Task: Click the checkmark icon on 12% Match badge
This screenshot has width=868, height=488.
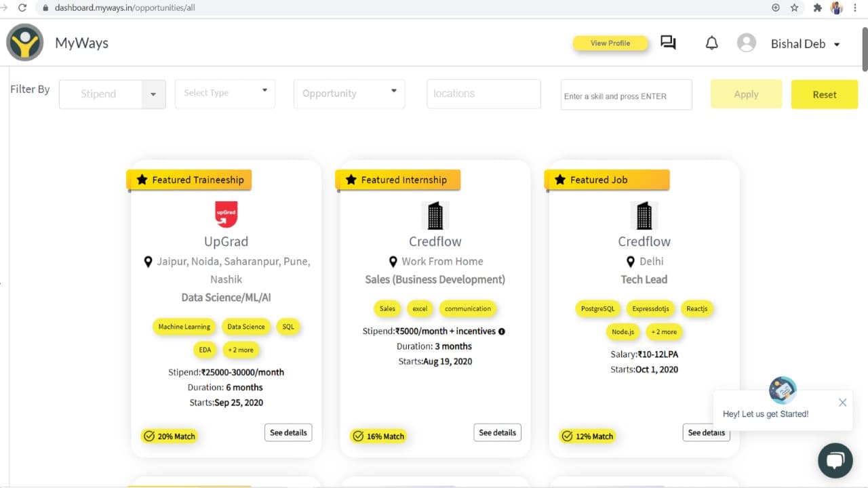Action: click(x=566, y=436)
